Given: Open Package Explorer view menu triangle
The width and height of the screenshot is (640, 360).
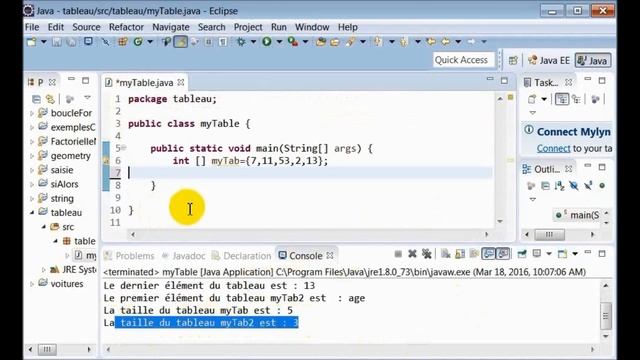Looking at the screenshot, I should pos(87,98).
